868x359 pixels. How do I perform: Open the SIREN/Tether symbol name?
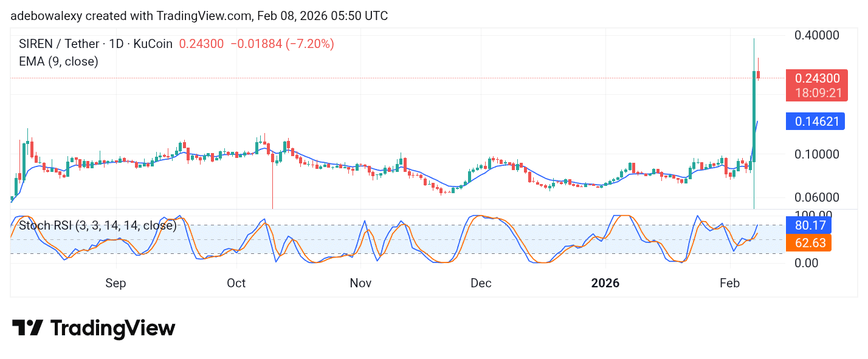58,43
